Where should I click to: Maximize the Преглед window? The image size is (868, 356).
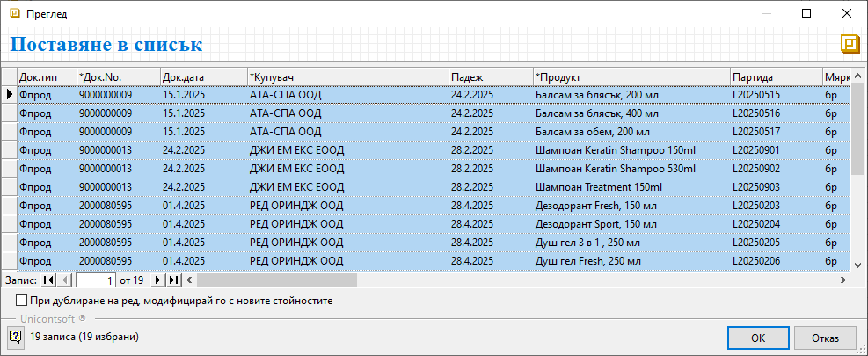pyautogui.click(x=806, y=14)
